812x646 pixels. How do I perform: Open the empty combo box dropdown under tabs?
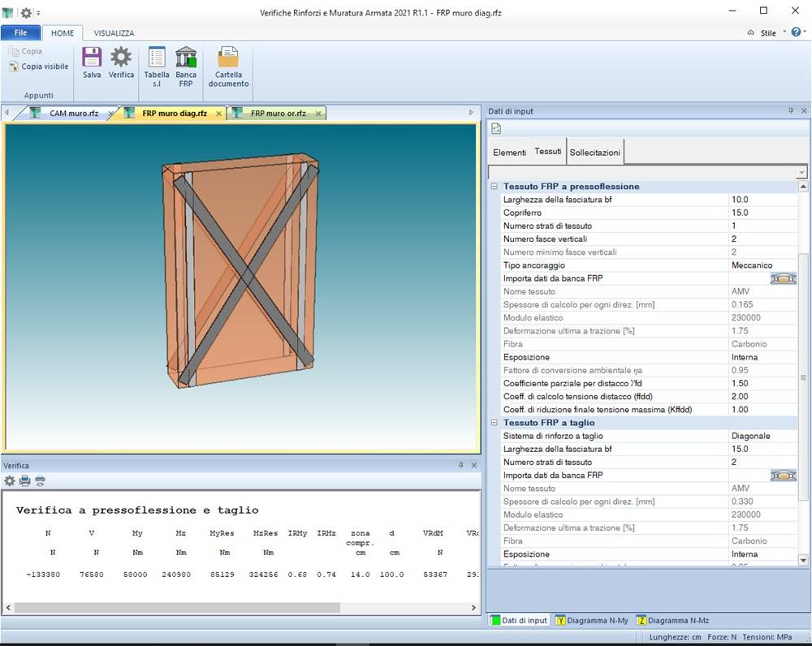801,172
